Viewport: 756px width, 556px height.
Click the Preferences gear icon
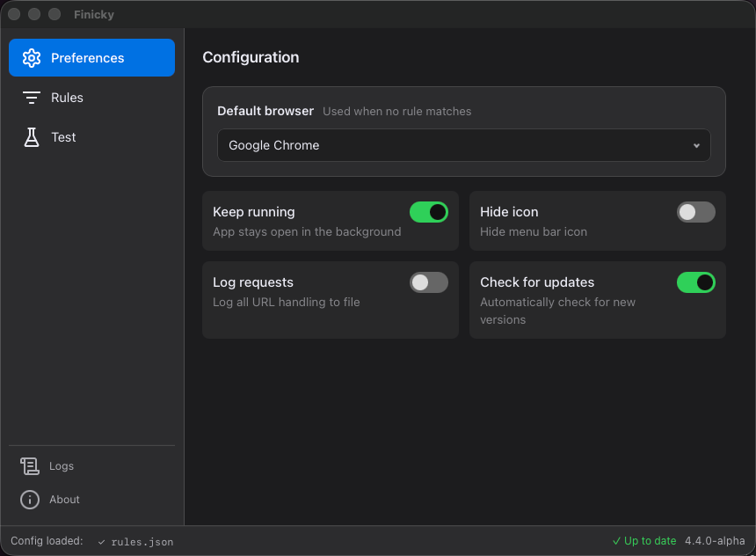pos(32,58)
